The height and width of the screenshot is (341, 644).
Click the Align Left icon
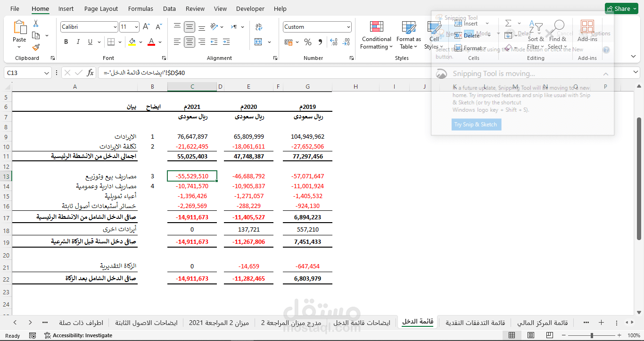click(x=177, y=42)
